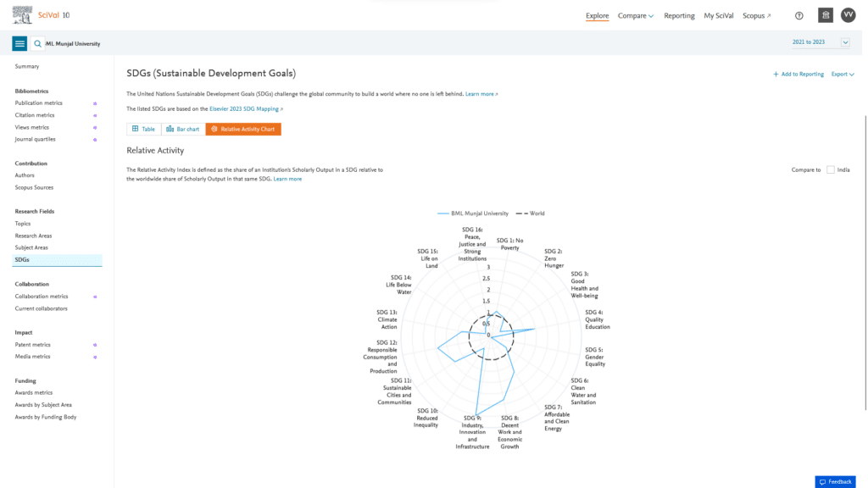868x488 pixels.
Task: Open Collaboration metrics in the sidebar
Action: 42,297
